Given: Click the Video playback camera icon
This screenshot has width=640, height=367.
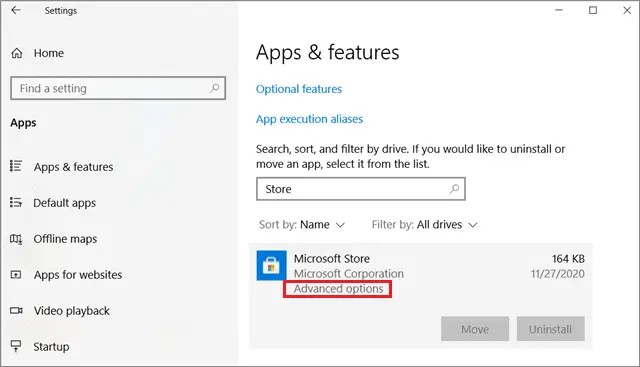Looking at the screenshot, I should (16, 310).
